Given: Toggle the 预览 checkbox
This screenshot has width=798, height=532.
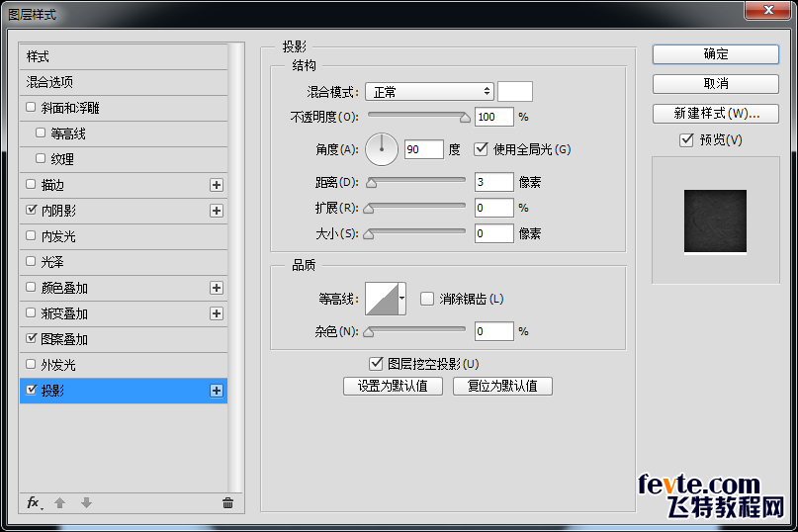Looking at the screenshot, I should pos(686,139).
